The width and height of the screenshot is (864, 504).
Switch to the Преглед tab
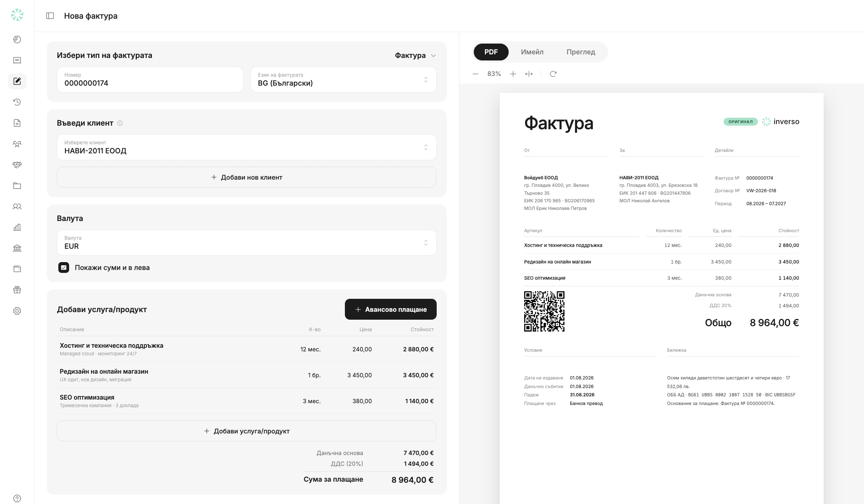tap(581, 52)
